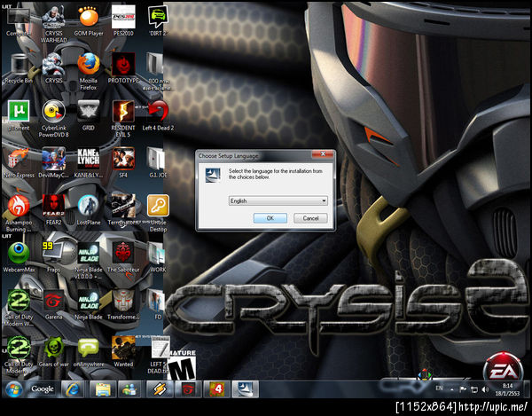
Task: Open the WORK folder icon
Action: click(158, 257)
